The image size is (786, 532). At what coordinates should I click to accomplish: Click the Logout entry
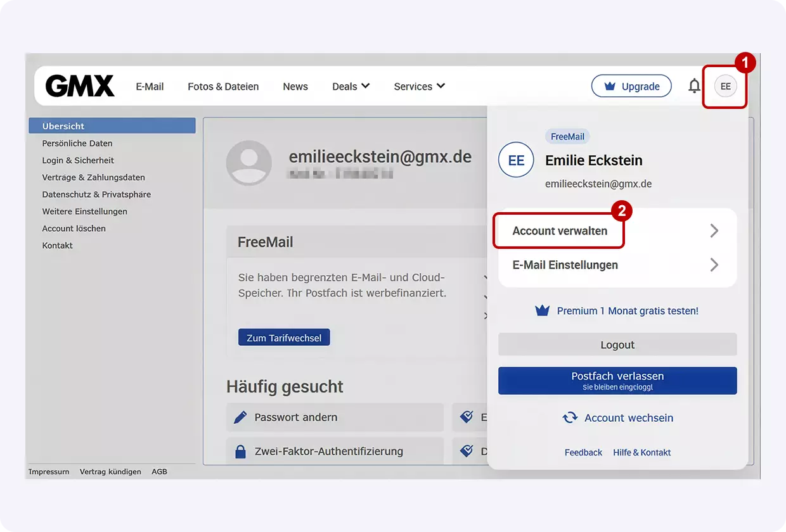point(617,345)
